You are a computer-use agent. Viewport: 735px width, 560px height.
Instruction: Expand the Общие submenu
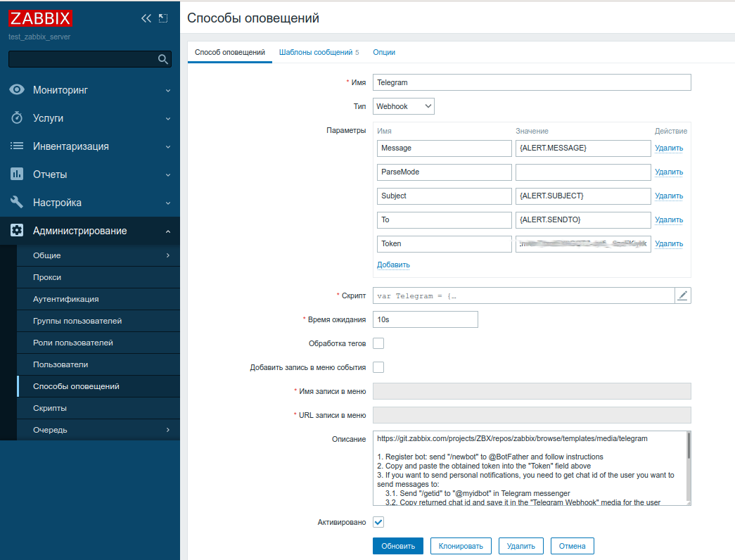[98, 255]
